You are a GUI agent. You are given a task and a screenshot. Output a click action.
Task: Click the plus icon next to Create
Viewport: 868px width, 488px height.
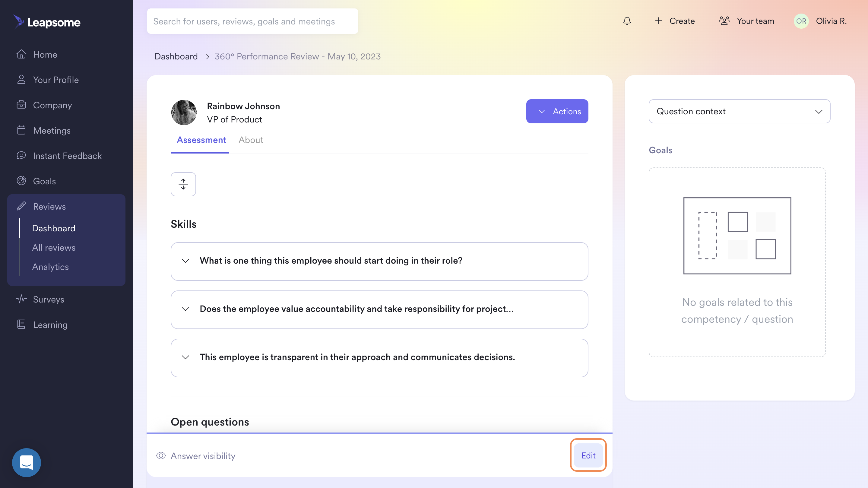pos(658,21)
